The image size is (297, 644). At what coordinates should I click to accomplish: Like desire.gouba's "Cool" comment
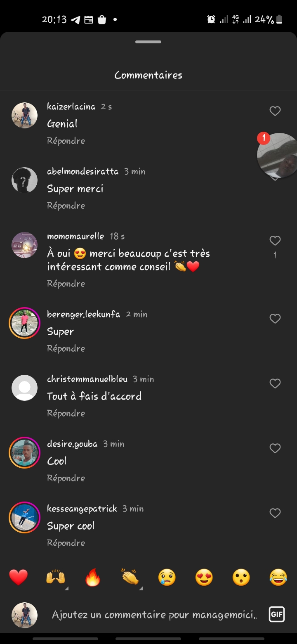(x=275, y=448)
